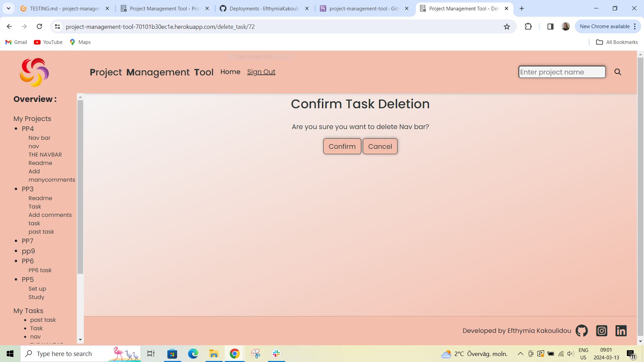Open the GitHub icon in the footer

[581, 330]
